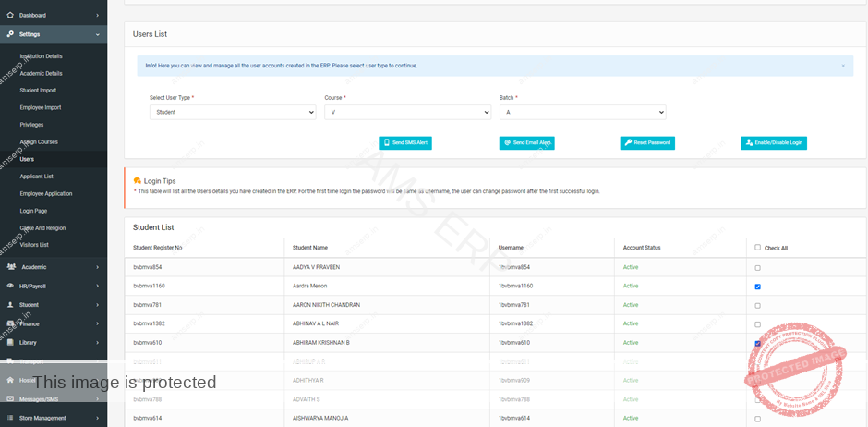Open Employee Application page
Screen dimensions: 868x427
[x=46, y=193]
